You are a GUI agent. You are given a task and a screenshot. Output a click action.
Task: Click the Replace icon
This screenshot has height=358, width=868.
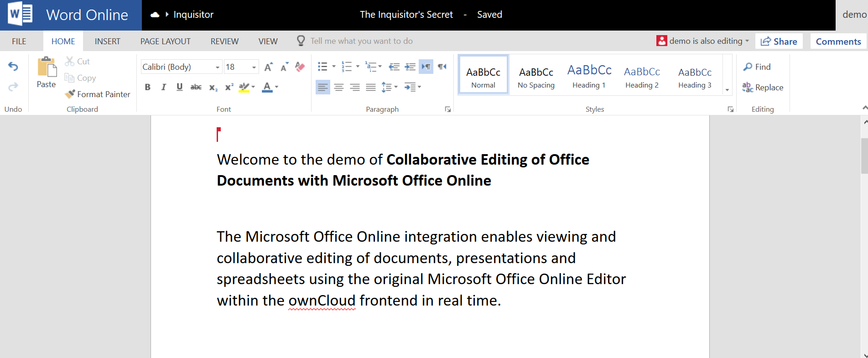[748, 87]
